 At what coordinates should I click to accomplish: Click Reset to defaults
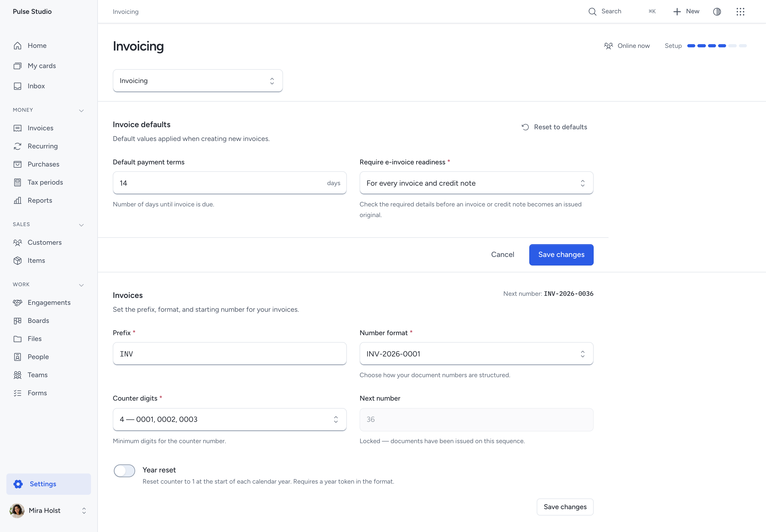coord(554,127)
